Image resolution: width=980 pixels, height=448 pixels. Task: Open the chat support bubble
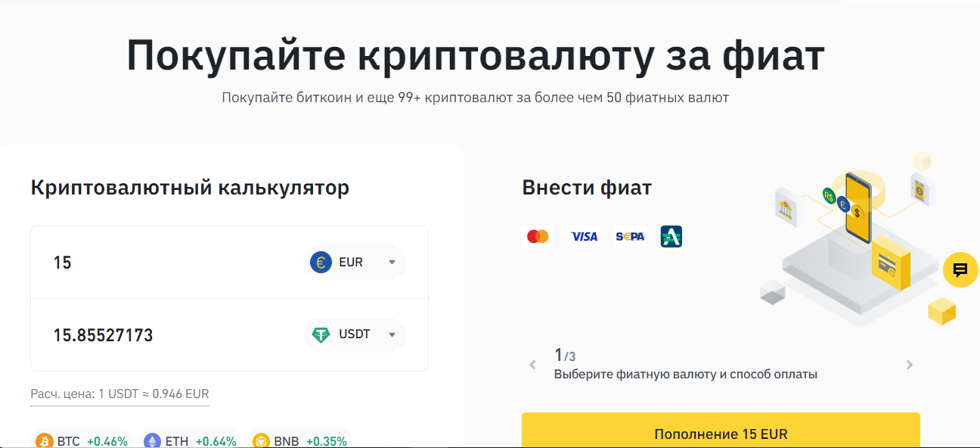tap(960, 270)
